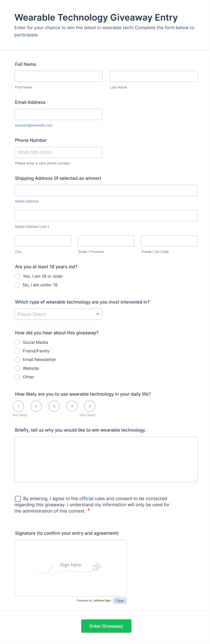Pick the Website radio option
The image size is (210, 644).
[x=17, y=368]
